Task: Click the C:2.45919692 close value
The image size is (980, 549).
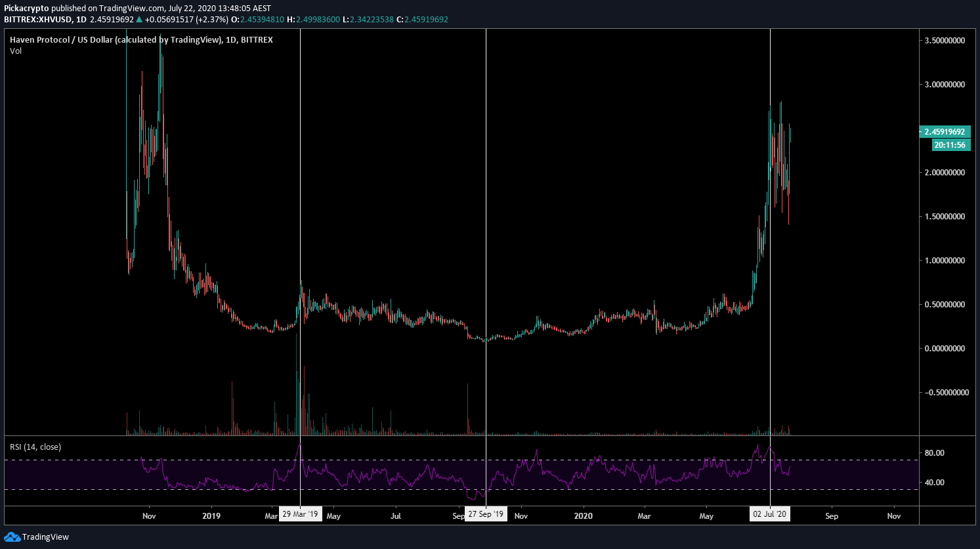Action: (x=422, y=20)
